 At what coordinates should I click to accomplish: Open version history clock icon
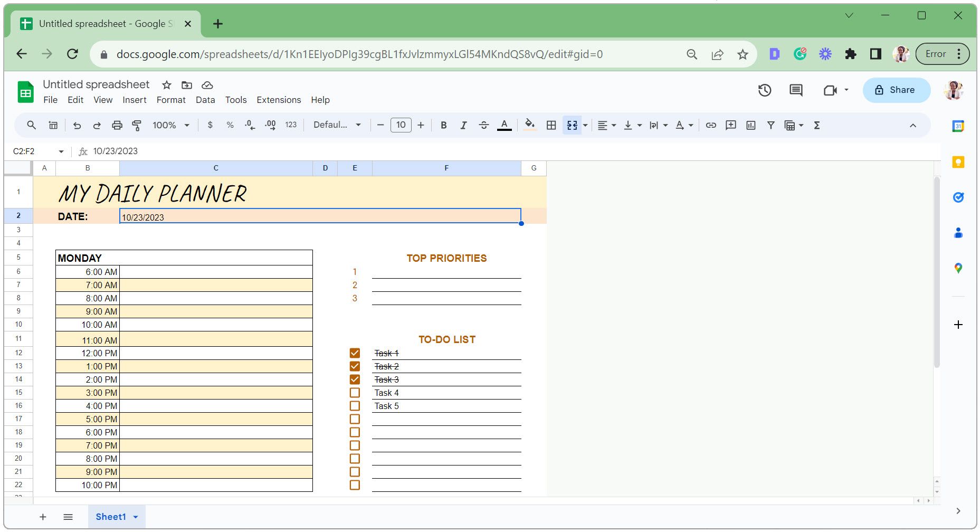pos(765,90)
